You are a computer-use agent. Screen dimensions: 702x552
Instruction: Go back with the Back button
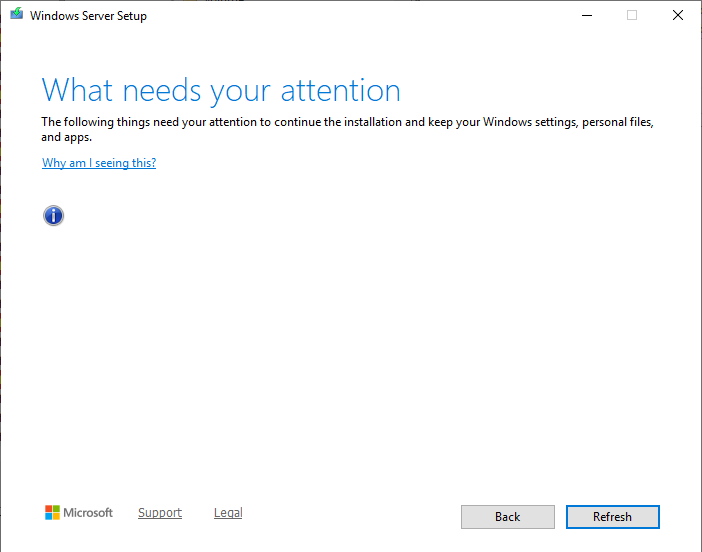tap(508, 517)
